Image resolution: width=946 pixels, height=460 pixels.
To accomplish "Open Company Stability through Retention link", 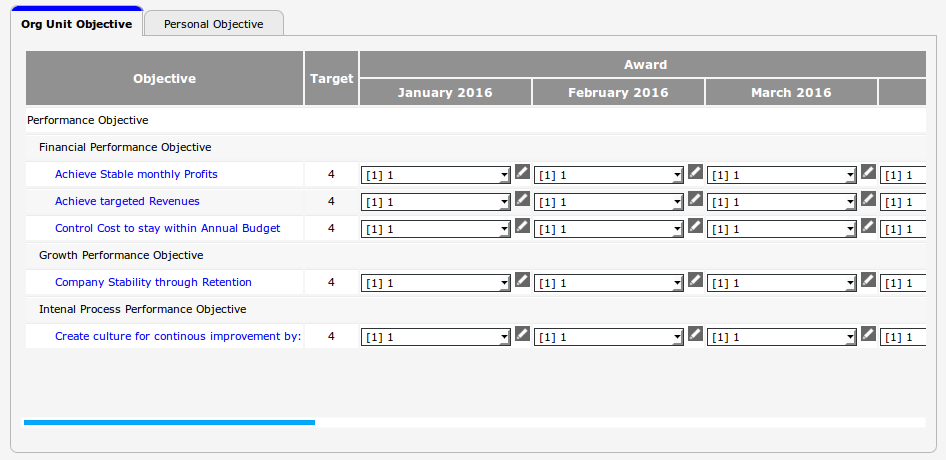I will (153, 282).
